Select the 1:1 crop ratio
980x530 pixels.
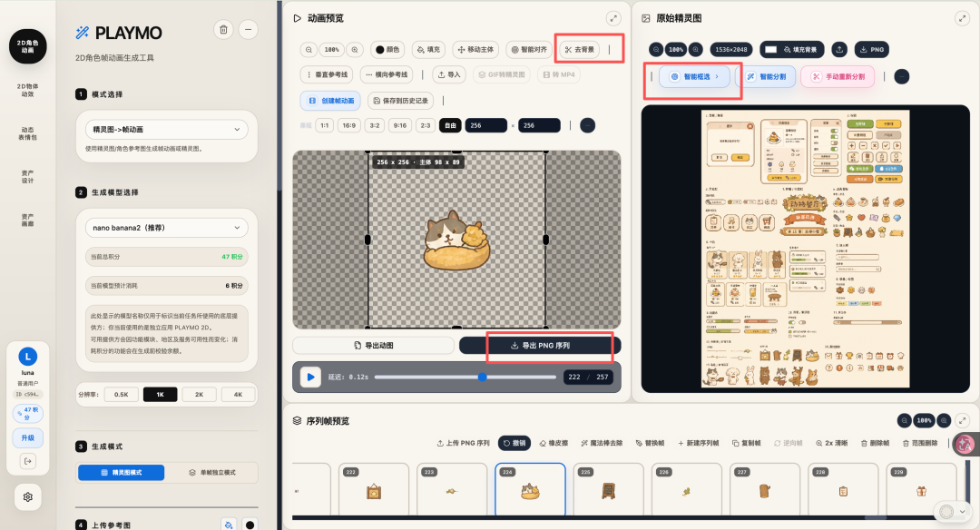coord(324,125)
